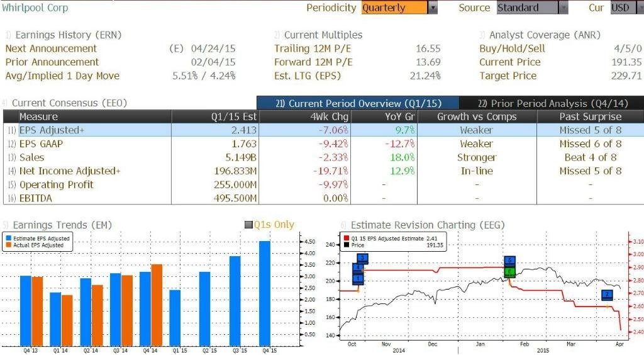Select the Sales measure row
The image size is (644, 355).
[324, 157]
